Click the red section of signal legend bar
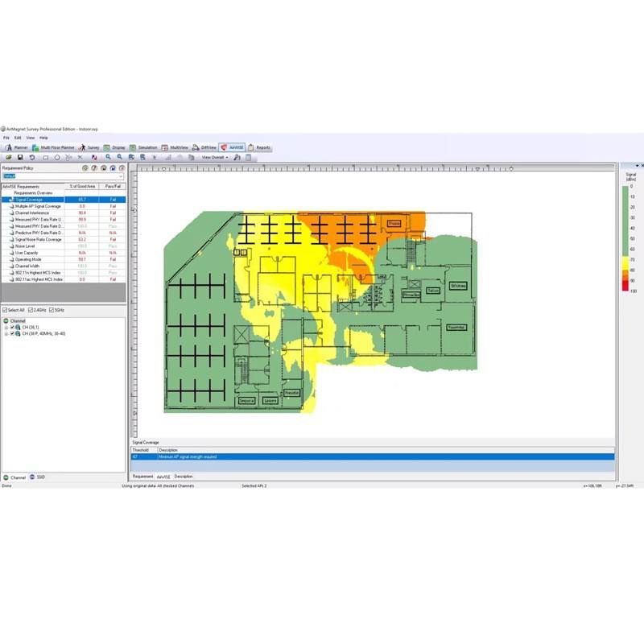The width and height of the screenshot is (644, 644). click(625, 286)
